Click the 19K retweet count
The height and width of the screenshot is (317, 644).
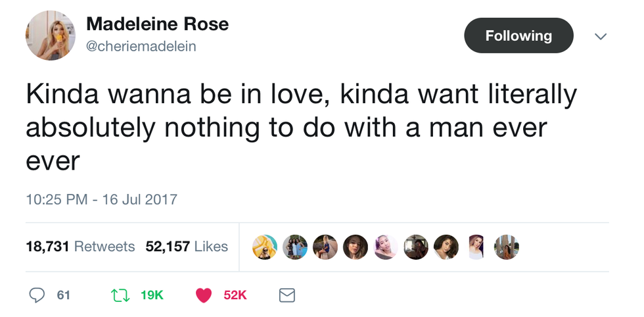[152, 295]
